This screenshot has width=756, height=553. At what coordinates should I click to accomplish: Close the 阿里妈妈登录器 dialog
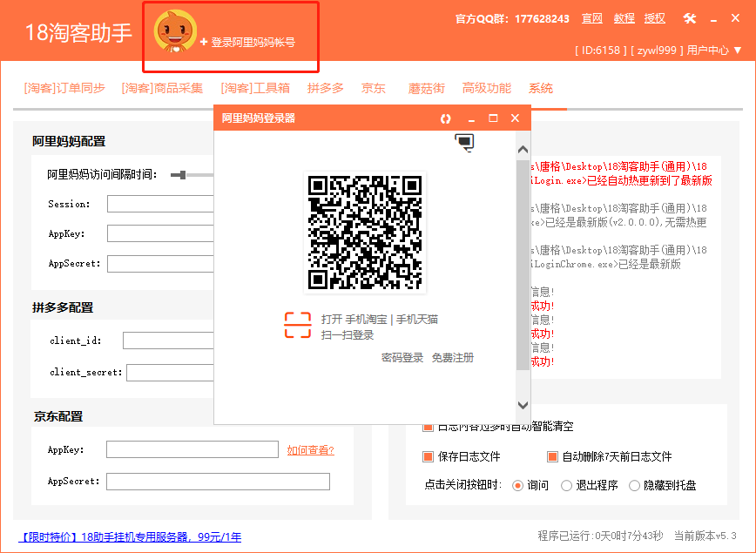(x=515, y=118)
